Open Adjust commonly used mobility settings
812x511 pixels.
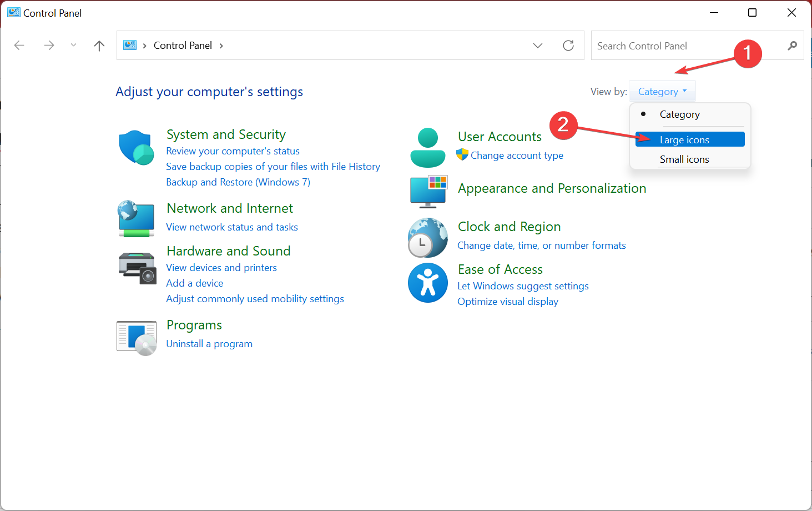coord(255,299)
